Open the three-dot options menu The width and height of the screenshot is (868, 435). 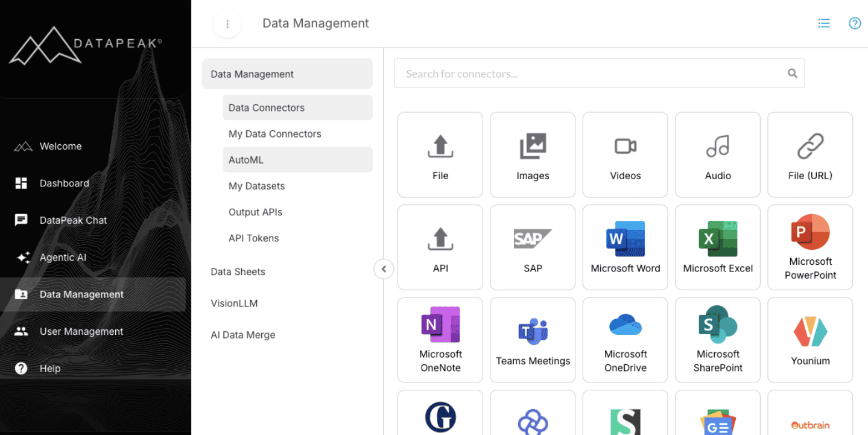pos(227,23)
